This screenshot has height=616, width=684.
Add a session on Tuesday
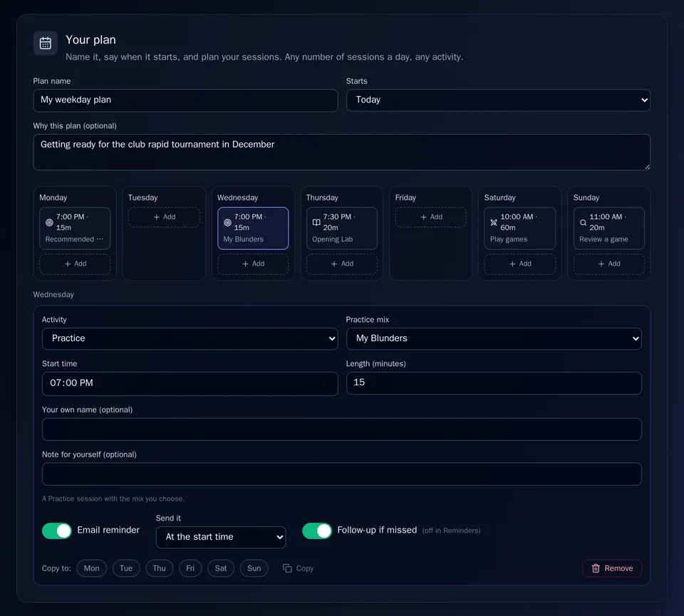pyautogui.click(x=164, y=217)
